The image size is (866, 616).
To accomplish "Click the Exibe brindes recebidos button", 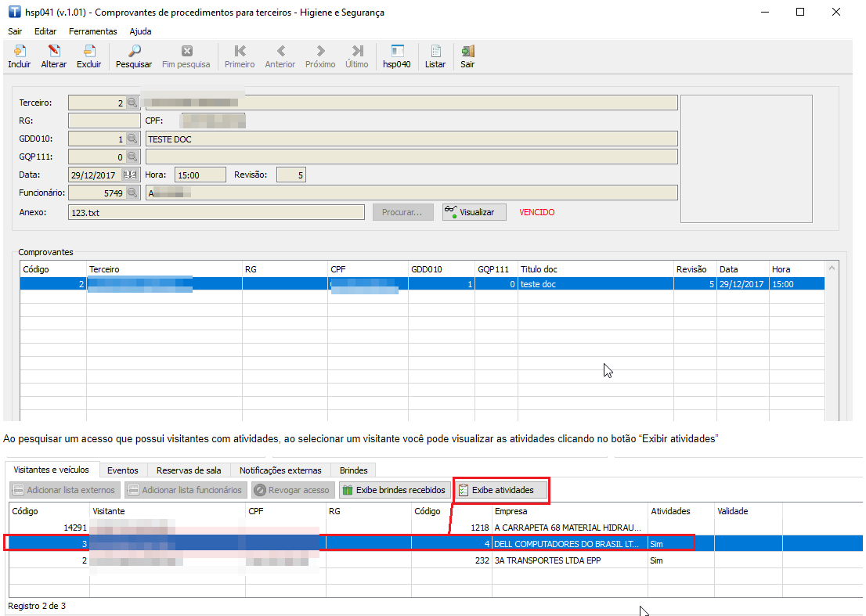I will click(395, 490).
